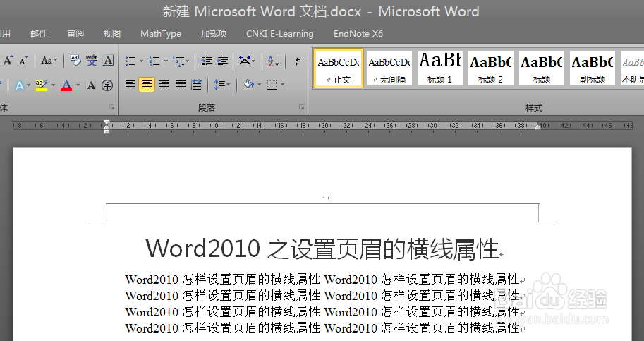The width and height of the screenshot is (644, 341).
Task: Toggle Character Shading gray A icon
Action: [91, 85]
